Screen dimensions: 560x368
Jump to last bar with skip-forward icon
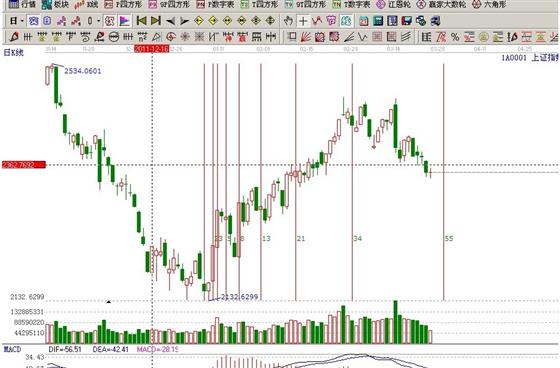pos(156,21)
